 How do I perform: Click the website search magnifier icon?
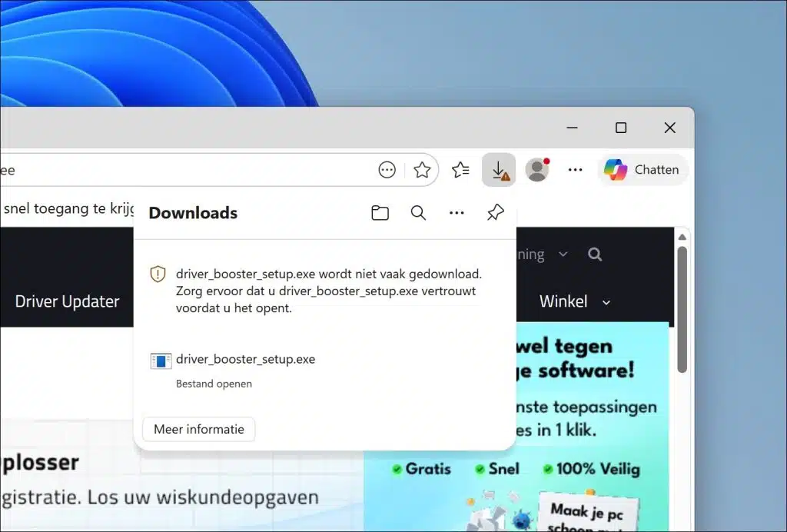pyautogui.click(x=595, y=254)
